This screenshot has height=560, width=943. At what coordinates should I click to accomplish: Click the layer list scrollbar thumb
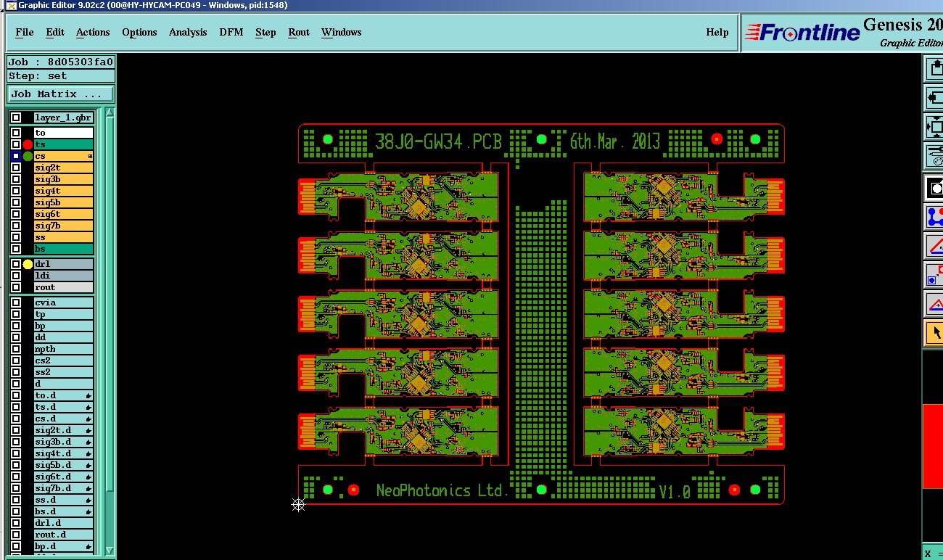point(110,305)
